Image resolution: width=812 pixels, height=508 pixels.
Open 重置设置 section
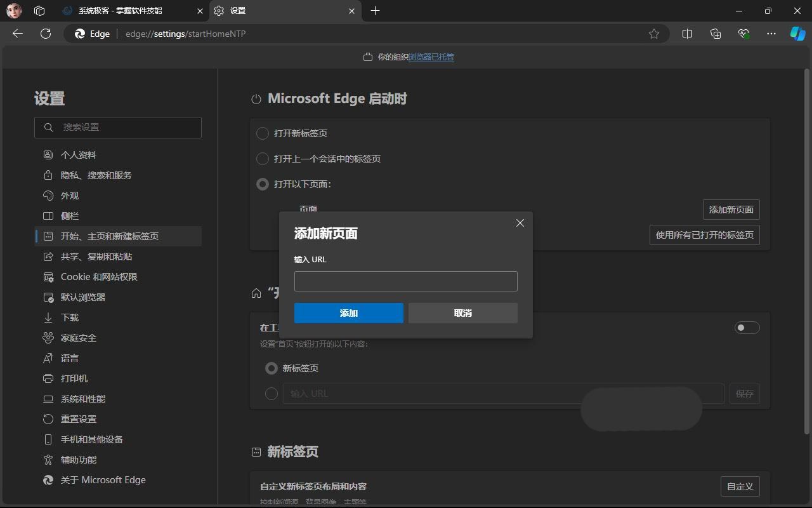pos(118,419)
